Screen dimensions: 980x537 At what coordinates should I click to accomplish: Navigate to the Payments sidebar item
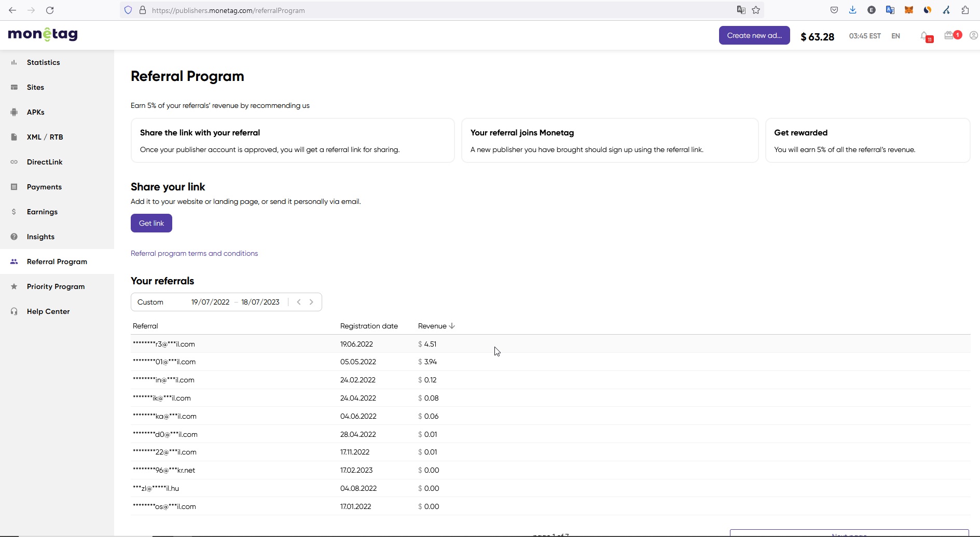44,187
